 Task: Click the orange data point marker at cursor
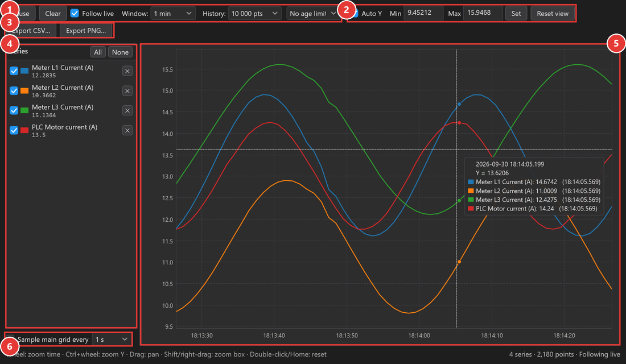pos(459,262)
